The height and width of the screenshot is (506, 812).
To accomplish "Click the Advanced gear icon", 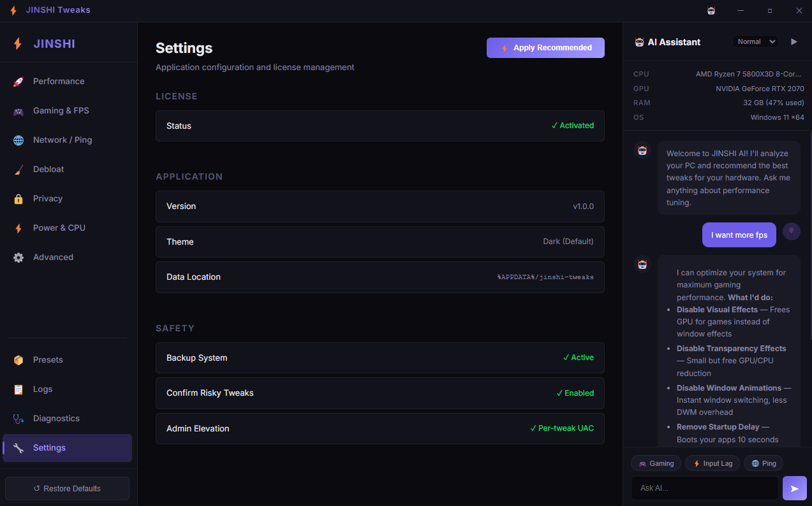I will pos(18,257).
